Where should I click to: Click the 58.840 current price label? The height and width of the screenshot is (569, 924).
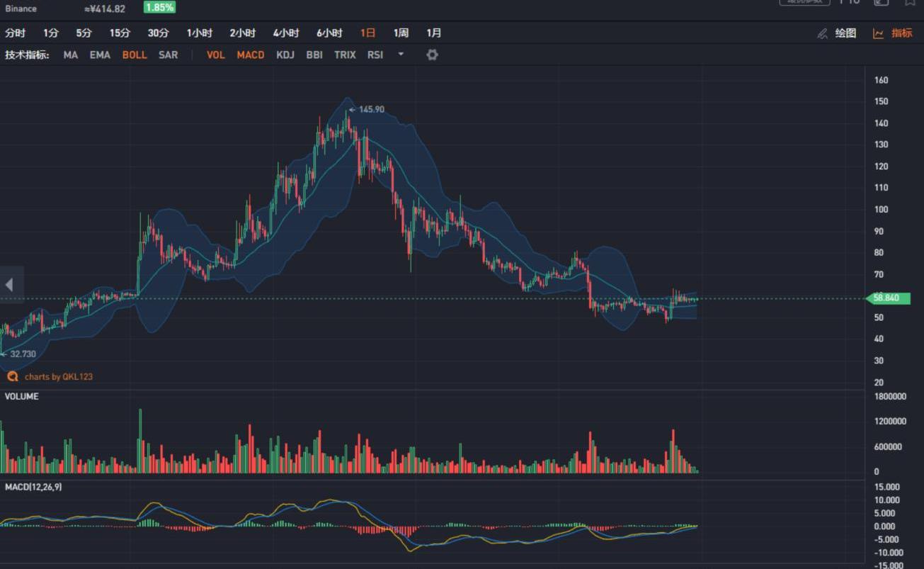point(888,298)
